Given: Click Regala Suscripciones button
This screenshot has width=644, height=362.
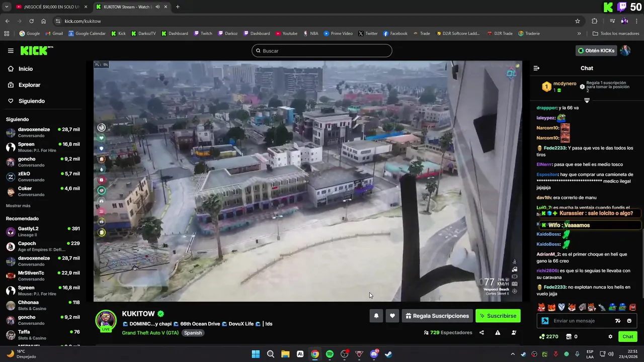Looking at the screenshot, I should (x=437, y=316).
